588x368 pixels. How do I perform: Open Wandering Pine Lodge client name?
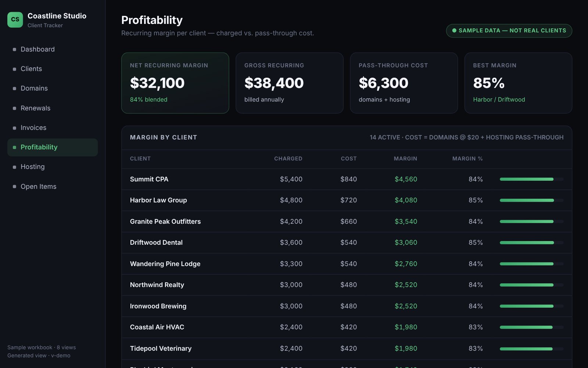pyautogui.click(x=165, y=264)
